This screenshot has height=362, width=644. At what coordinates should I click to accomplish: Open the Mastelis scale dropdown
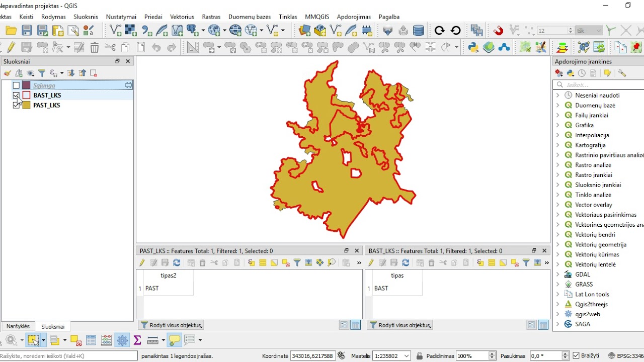(407, 356)
